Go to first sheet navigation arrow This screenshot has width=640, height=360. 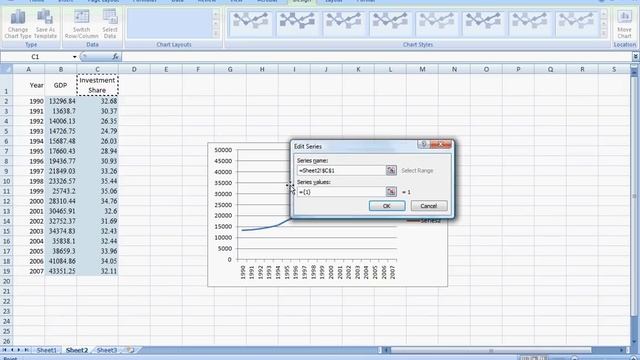pyautogui.click(x=5, y=350)
